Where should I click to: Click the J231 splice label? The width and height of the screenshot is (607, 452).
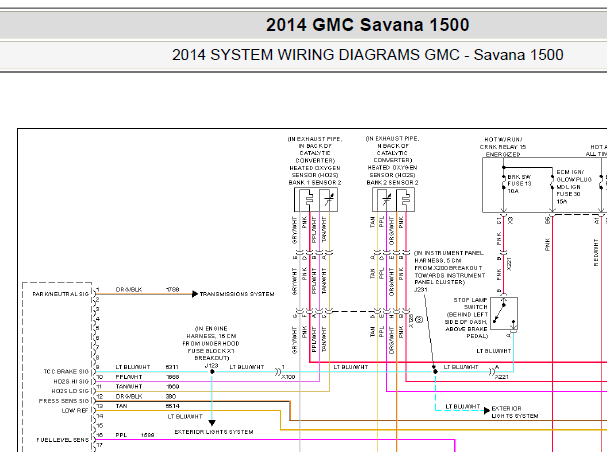click(421, 289)
